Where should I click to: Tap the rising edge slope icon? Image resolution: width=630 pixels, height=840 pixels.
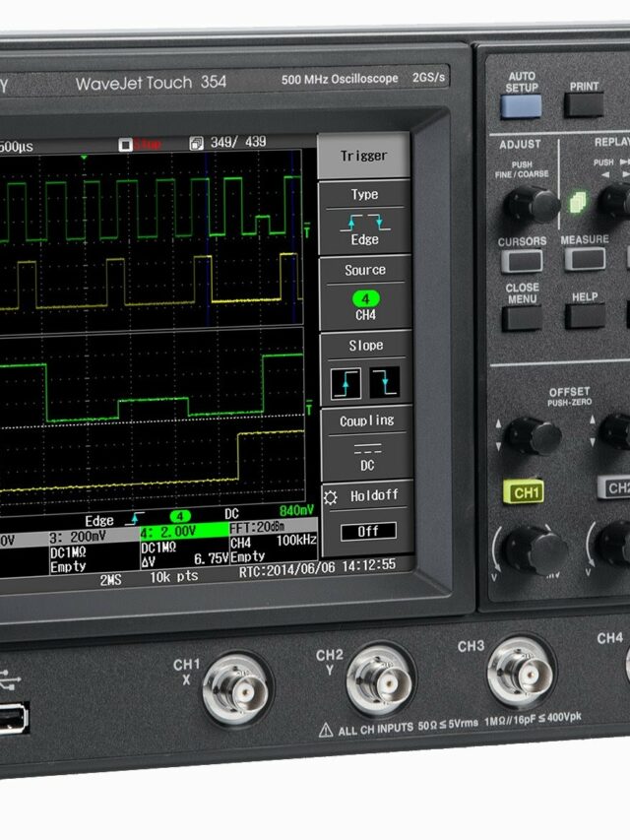pyautogui.click(x=346, y=383)
